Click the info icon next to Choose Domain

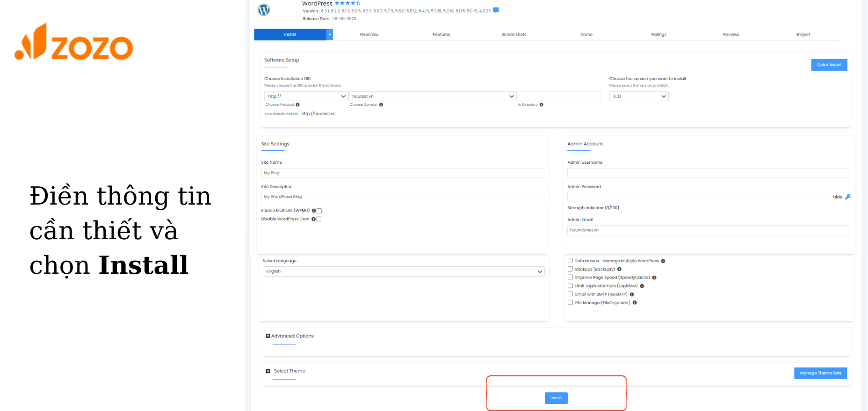tap(381, 105)
